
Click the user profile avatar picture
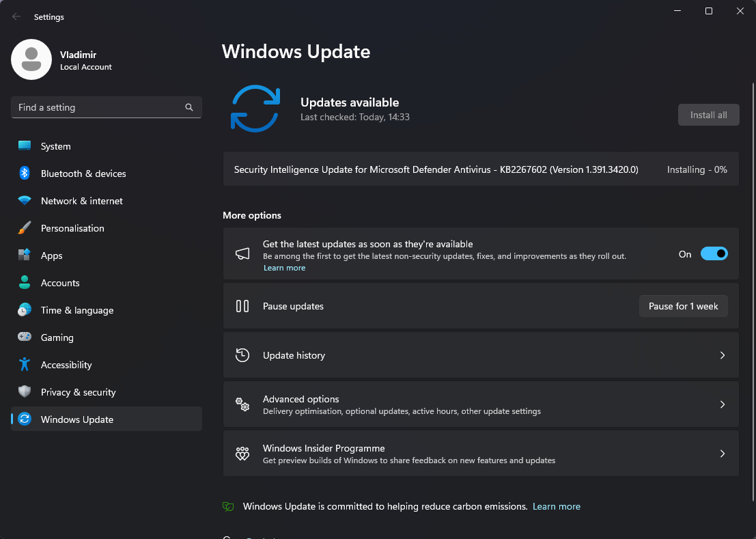tap(31, 59)
